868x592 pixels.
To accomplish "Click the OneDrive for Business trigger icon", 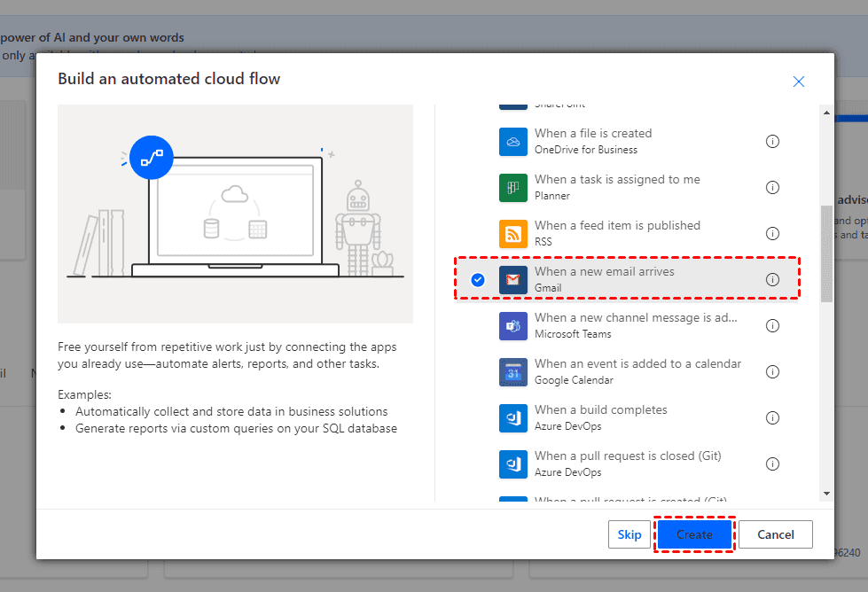I will click(512, 142).
